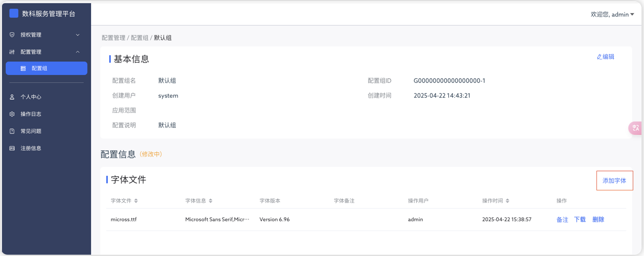Viewport: 644px width, 256px height.
Task: Expand the 授权管理 menu chevron
Action: [x=77, y=35]
